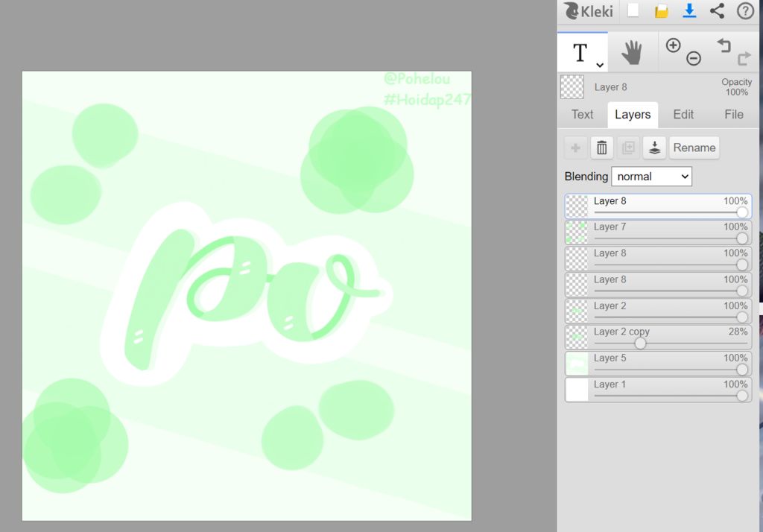Merge layer down
Image resolution: width=763 pixels, height=532 pixels.
654,148
